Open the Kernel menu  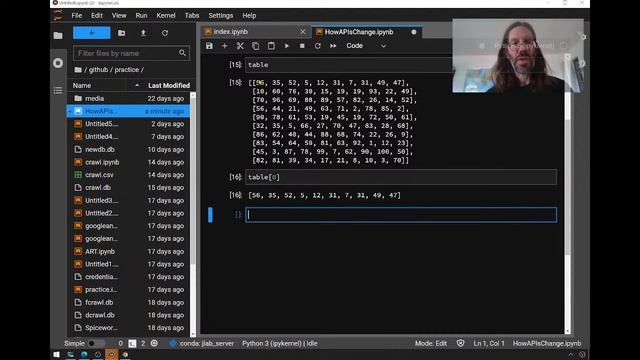[x=166, y=16]
